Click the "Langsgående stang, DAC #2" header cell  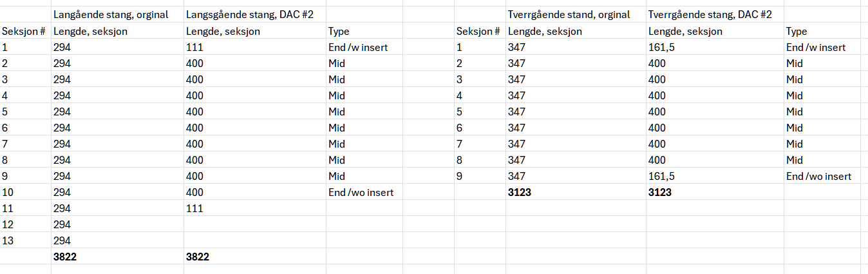[x=249, y=15]
